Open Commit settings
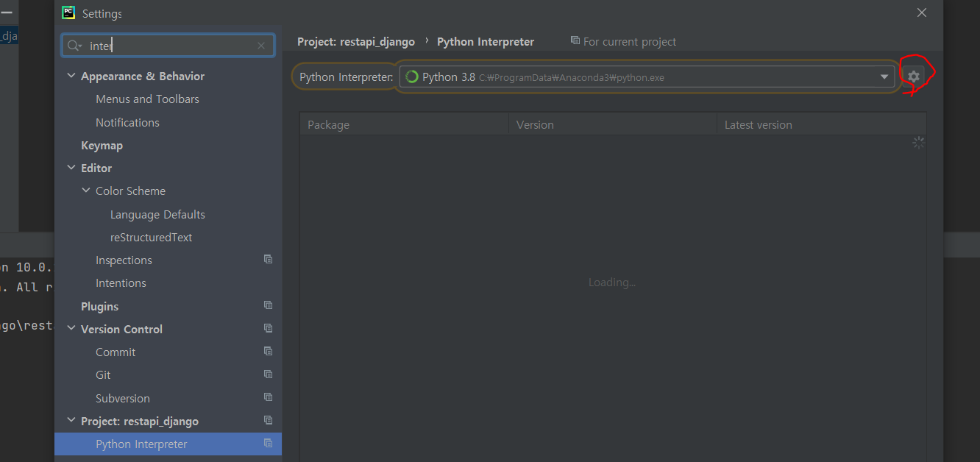 pos(116,352)
